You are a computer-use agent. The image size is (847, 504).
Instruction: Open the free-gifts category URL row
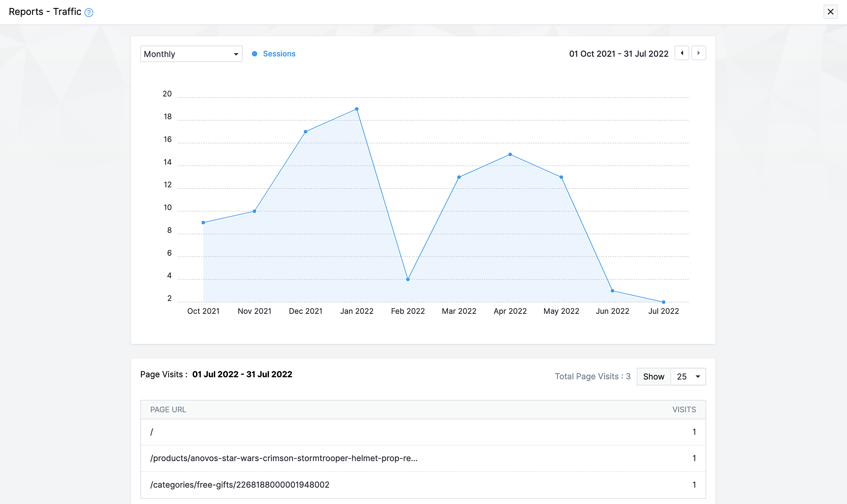[x=240, y=485]
